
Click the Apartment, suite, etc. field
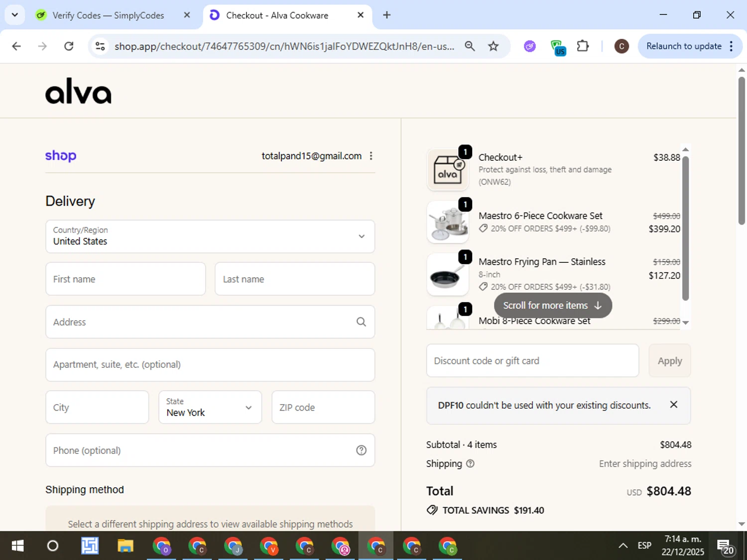coord(210,365)
